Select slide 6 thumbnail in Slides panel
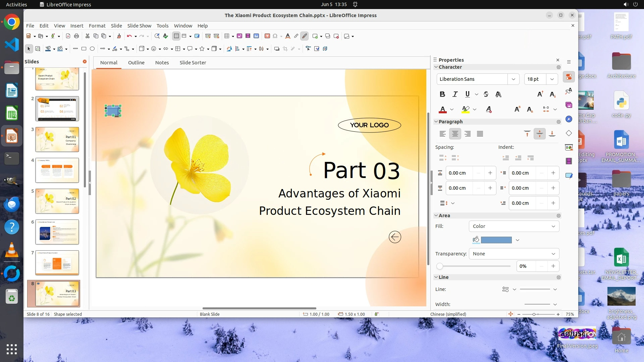644x362 pixels. coord(57,232)
